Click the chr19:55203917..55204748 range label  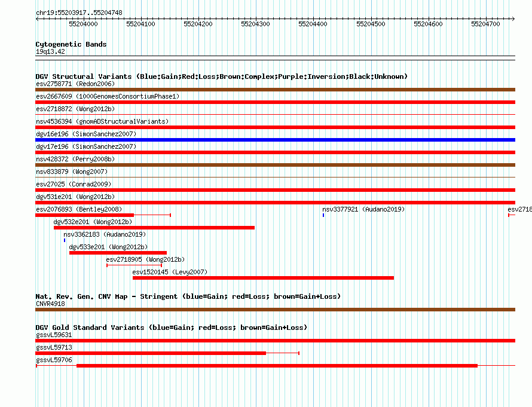click(x=79, y=13)
